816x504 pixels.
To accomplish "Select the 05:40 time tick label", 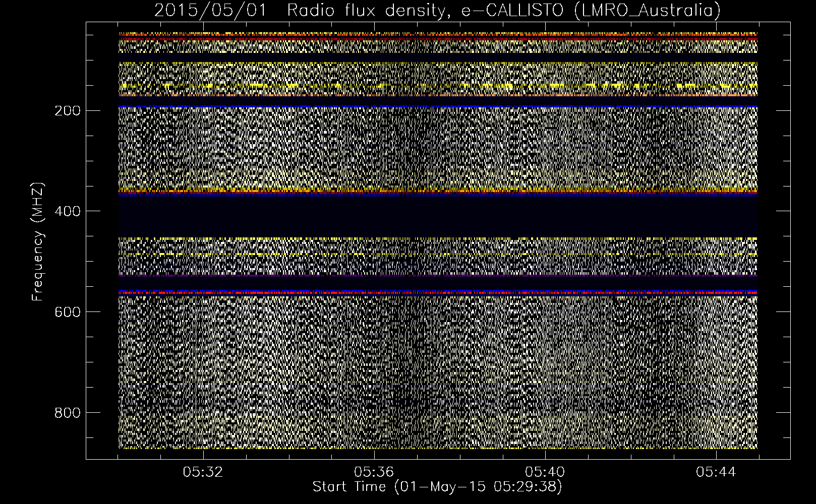I will click(x=545, y=472).
